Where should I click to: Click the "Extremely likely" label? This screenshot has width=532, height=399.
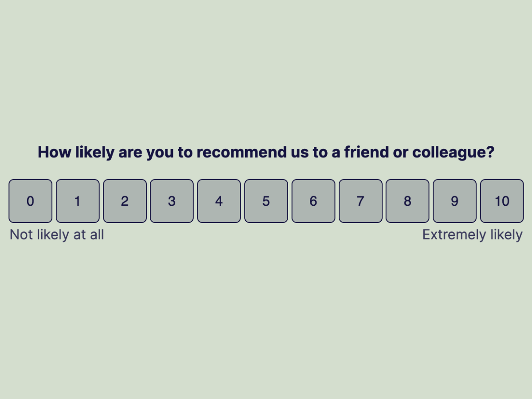pos(472,235)
